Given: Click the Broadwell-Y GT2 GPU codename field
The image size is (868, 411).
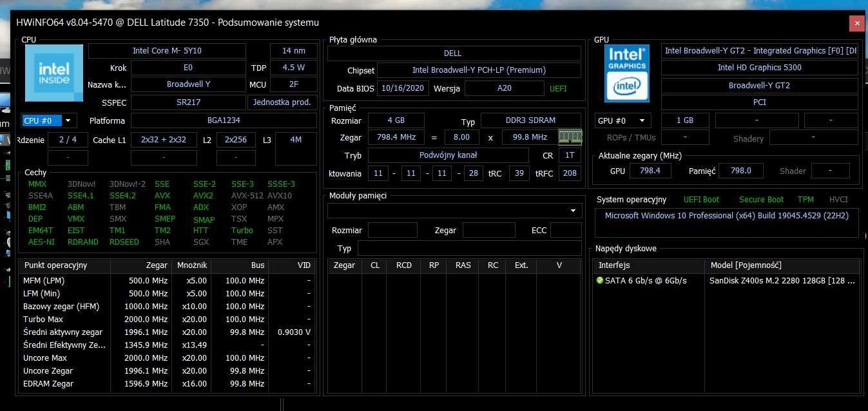Looking at the screenshot, I should tap(760, 86).
